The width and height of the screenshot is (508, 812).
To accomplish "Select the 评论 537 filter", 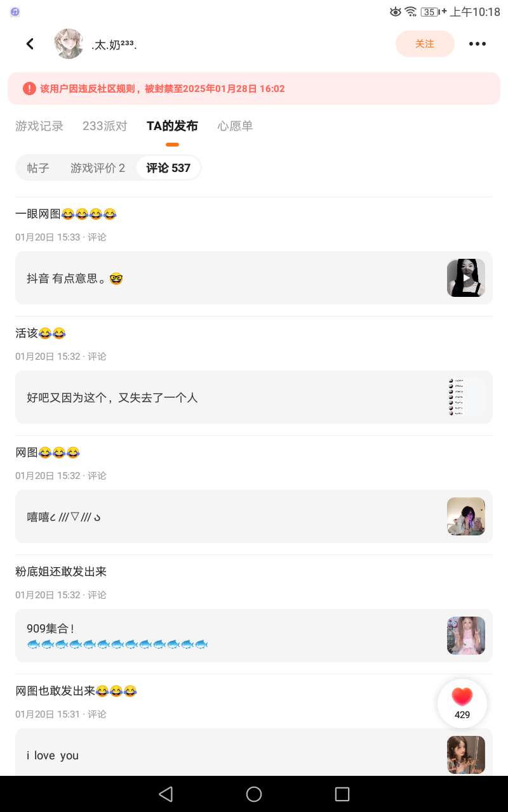I will pyautogui.click(x=168, y=168).
